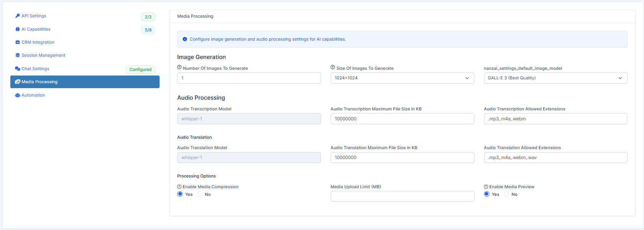This screenshot has height=230, width=644.
Task: Focus the Audio Transcription Allowed Extensions field
Action: pyautogui.click(x=555, y=119)
